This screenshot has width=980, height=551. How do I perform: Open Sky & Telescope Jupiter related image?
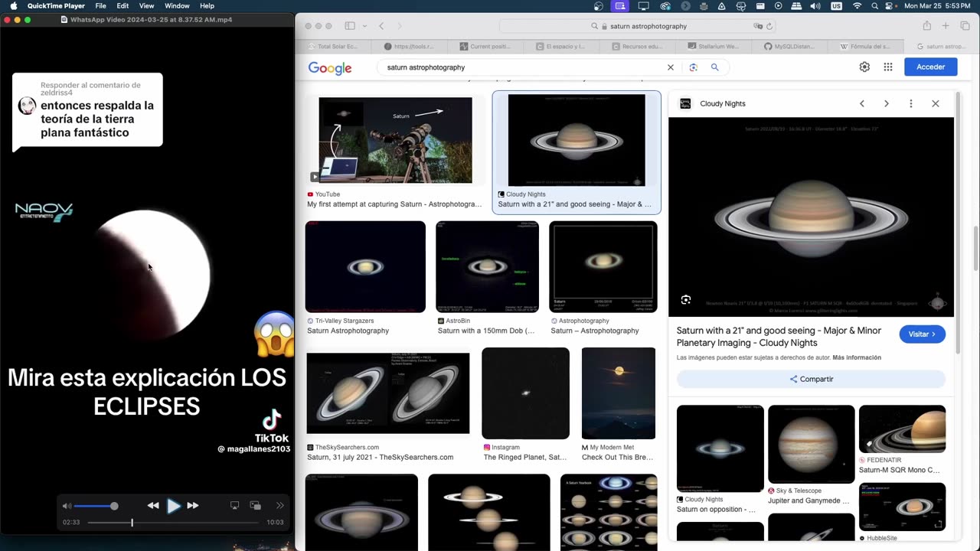tap(812, 445)
